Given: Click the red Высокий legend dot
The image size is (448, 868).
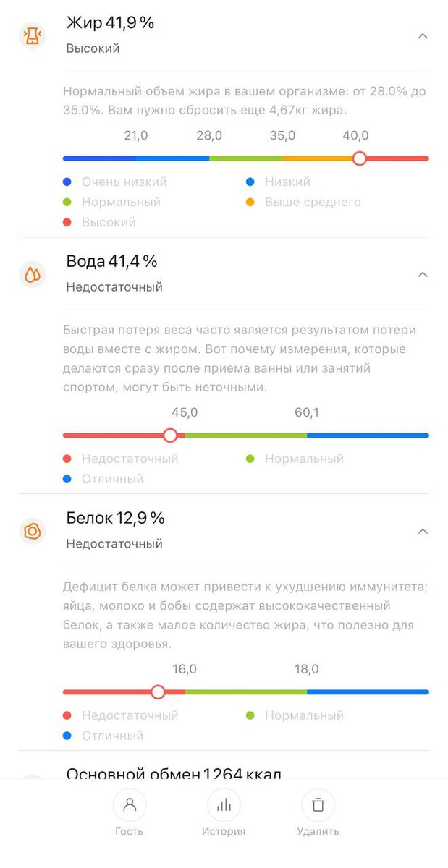Looking at the screenshot, I should tap(67, 222).
